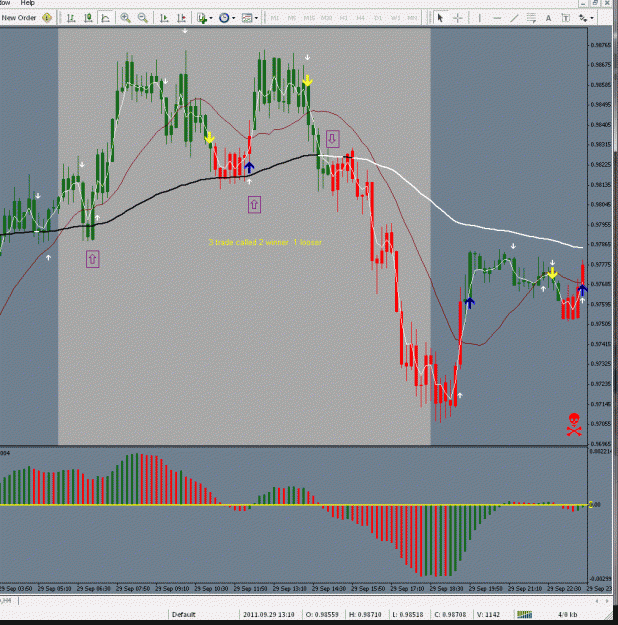
Task: Select the H1 timeframe
Action: (344, 18)
